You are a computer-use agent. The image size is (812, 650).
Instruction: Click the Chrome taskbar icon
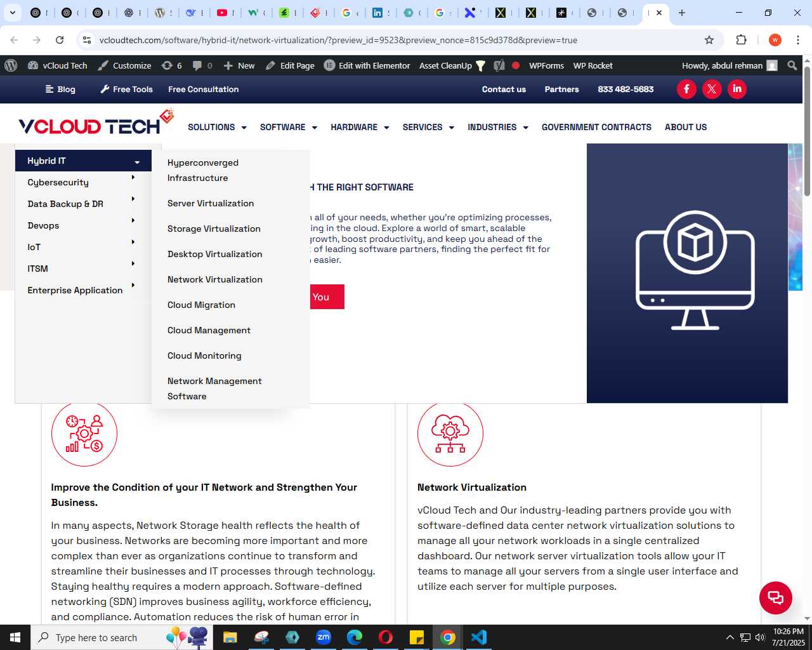tap(448, 637)
